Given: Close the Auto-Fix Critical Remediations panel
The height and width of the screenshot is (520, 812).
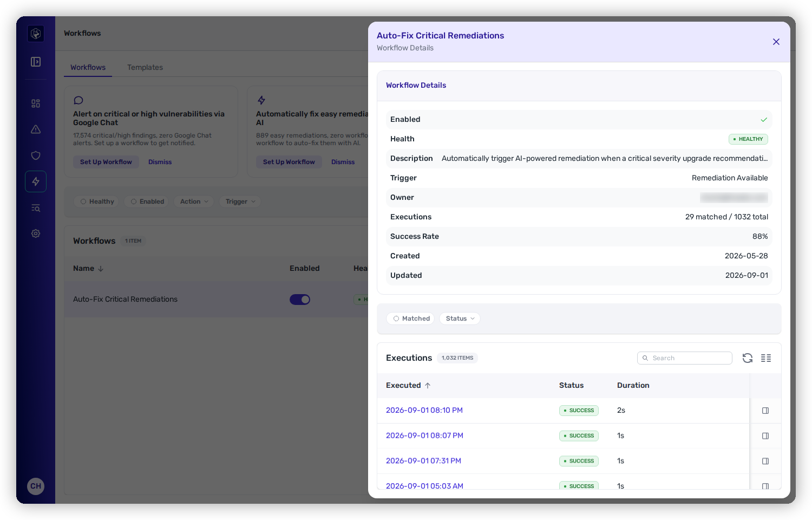Looking at the screenshot, I should coord(776,42).
